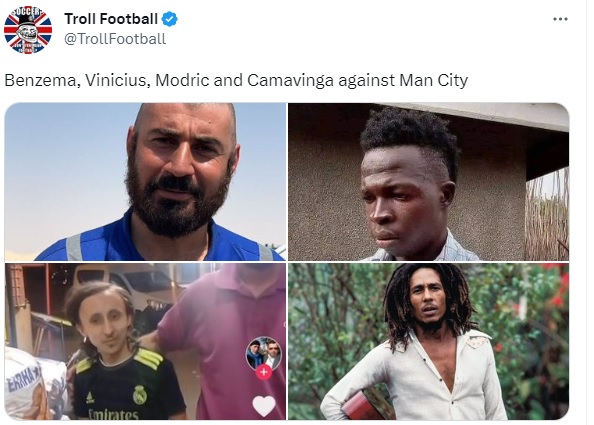Open photo of man with high-top haircut
Screen dimensions: 594x425
point(428,182)
